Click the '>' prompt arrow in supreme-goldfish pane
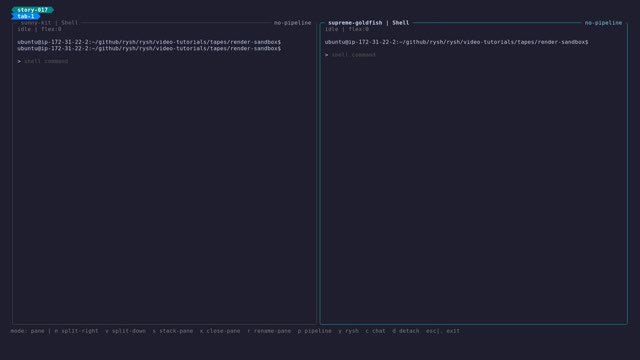The image size is (640, 360). [x=327, y=55]
